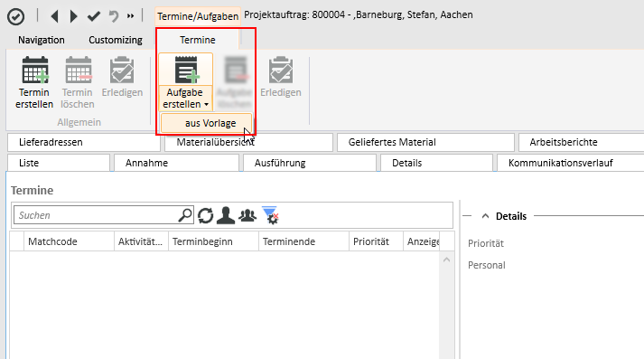The image size is (644, 359).
Task: Sort by Terminende column header
Action: 303,241
